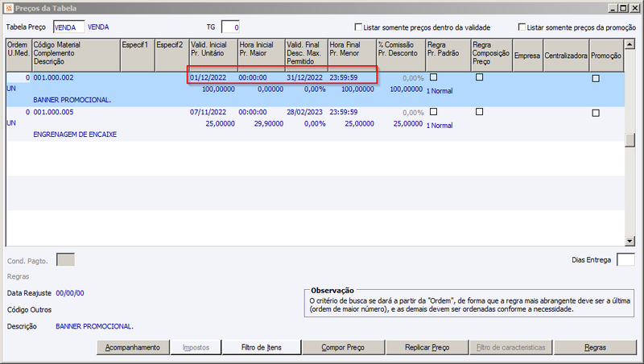Toggle Promoção checkbox for BANNER PROMOCIONAL row
The width and height of the screenshot is (644, 364).
coord(596,78)
